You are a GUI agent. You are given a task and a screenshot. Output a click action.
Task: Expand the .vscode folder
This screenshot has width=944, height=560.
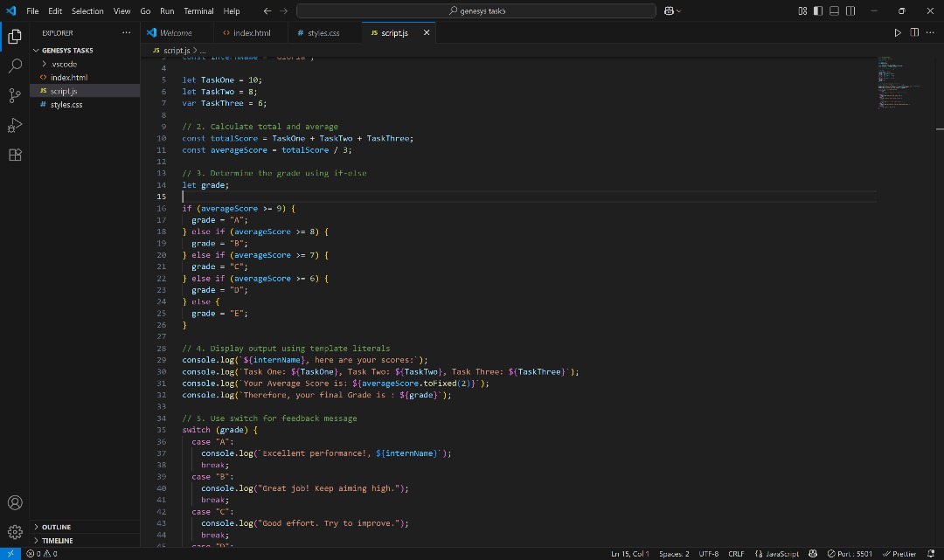(85, 64)
